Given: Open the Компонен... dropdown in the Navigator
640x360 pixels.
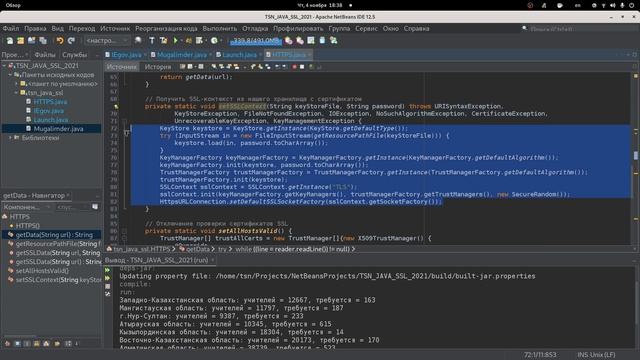Looking at the screenshot, I should pos(27,207).
